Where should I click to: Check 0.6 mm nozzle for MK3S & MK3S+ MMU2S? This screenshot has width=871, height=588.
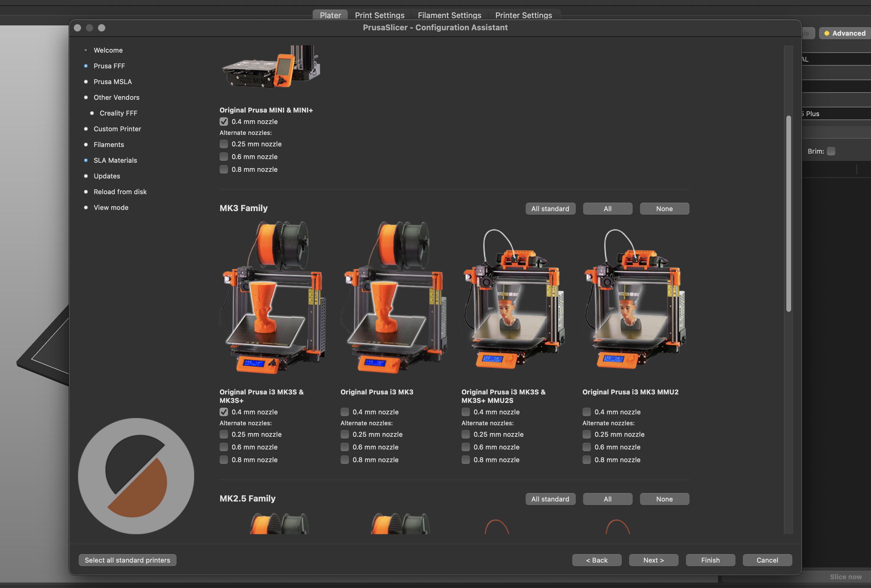(466, 447)
